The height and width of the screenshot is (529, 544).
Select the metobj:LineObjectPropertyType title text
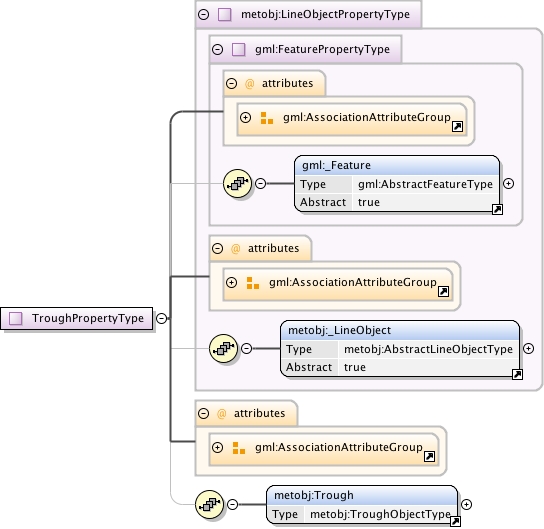point(325,15)
